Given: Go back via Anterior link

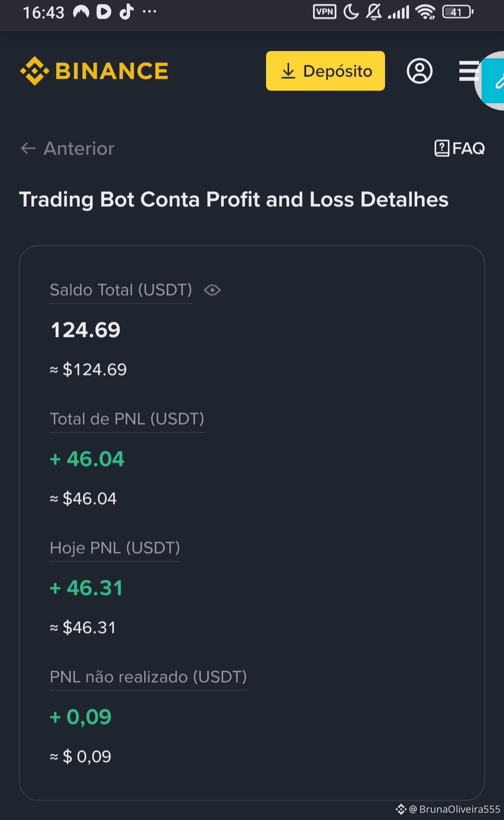Looking at the screenshot, I should click(x=68, y=148).
